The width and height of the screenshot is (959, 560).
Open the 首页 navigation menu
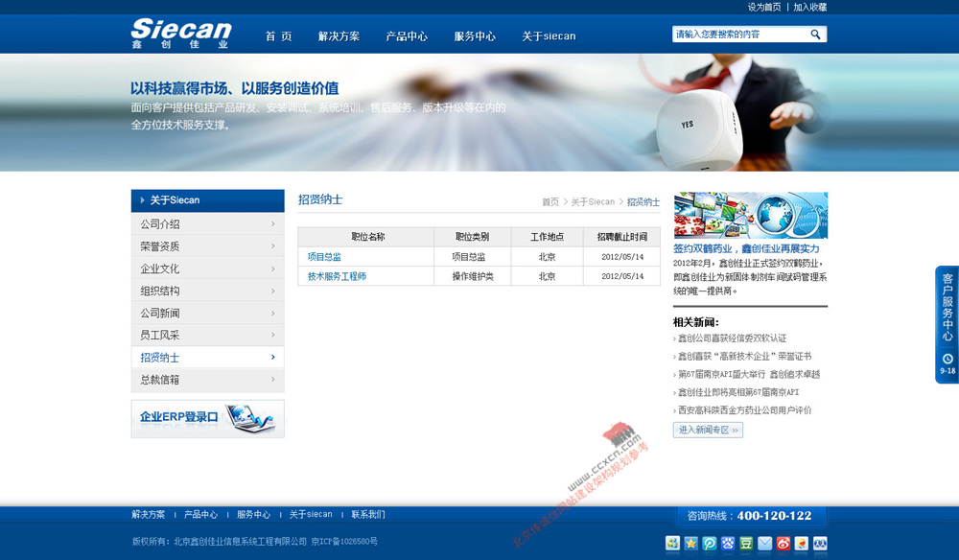click(278, 35)
